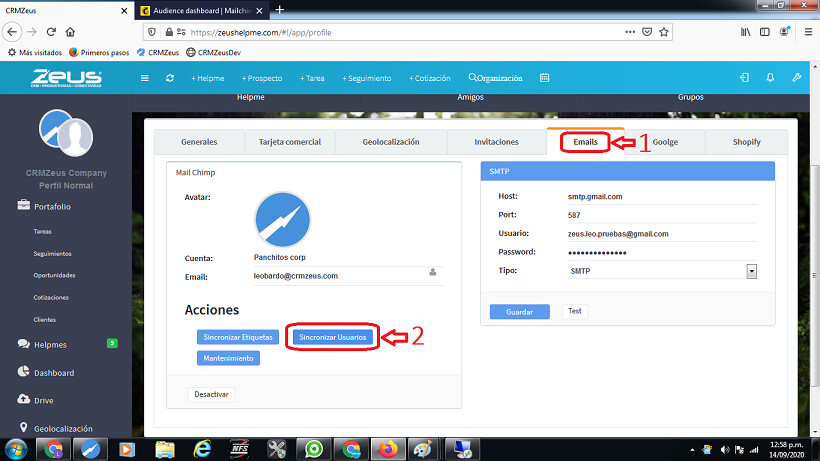Open page actions ellipsis in address bar
This screenshot has height=461, width=820.
[630, 32]
